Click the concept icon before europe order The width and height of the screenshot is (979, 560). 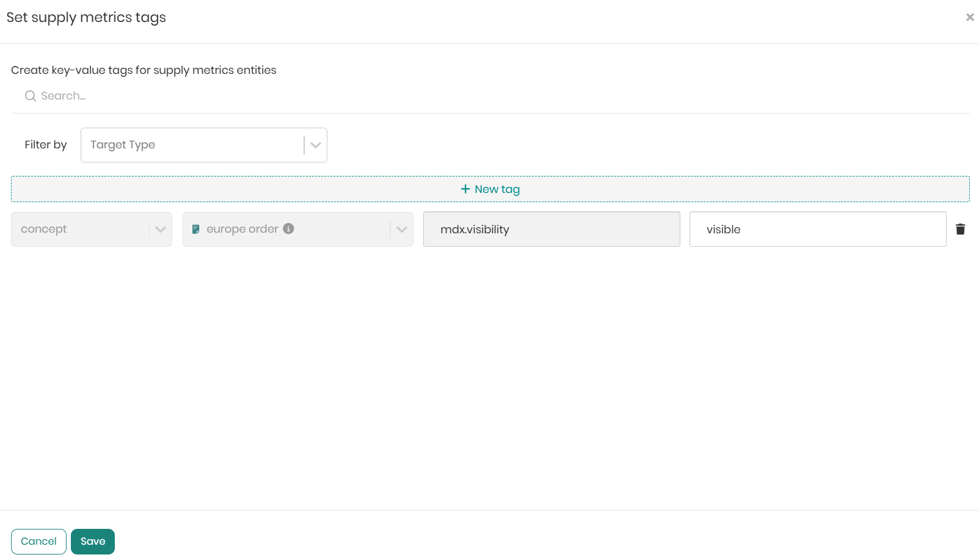(x=196, y=229)
